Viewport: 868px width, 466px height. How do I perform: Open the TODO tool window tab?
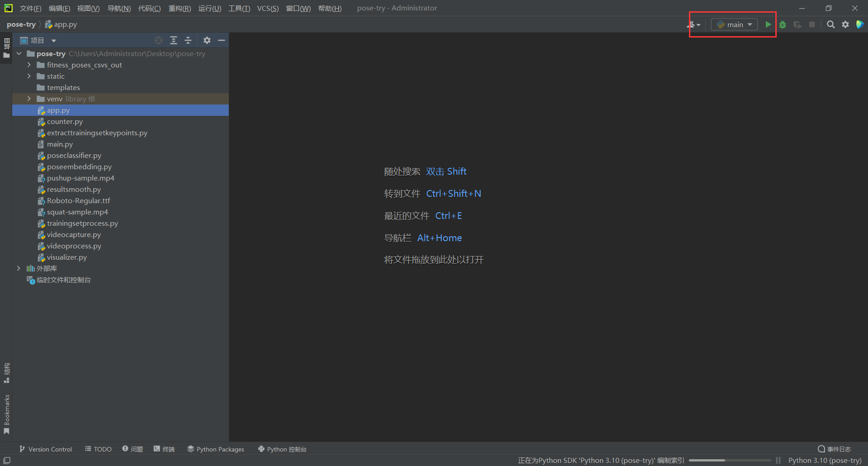(98, 449)
